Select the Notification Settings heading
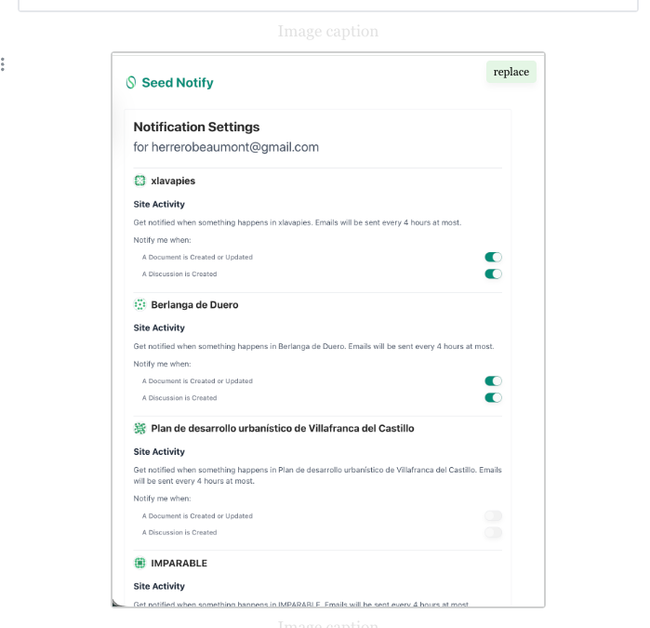650x628 pixels. (196, 127)
